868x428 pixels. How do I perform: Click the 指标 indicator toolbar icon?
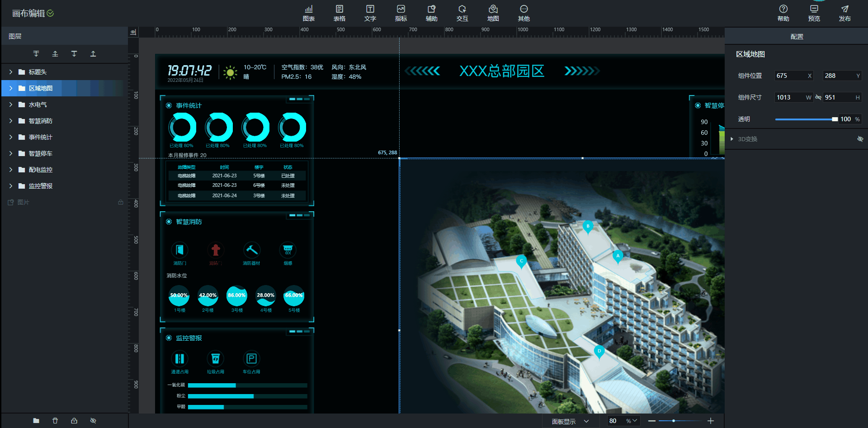click(401, 13)
